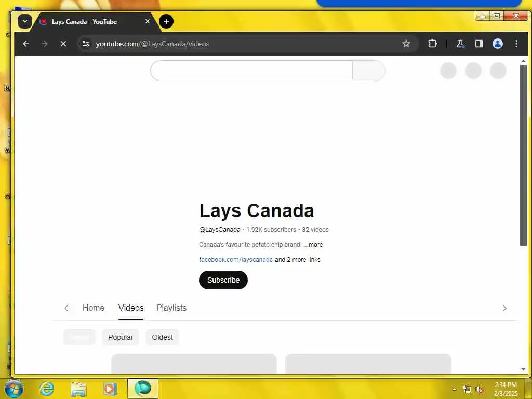532x399 pixels.
Task: Go forward in browser history
Action: [45, 44]
